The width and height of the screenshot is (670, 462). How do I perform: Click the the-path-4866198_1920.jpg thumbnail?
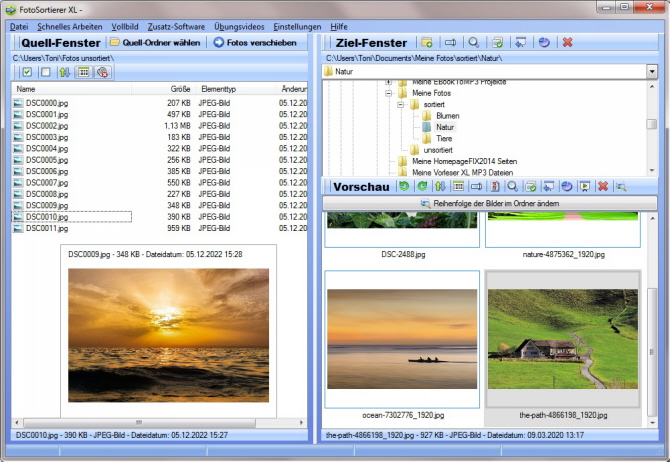[563, 339]
